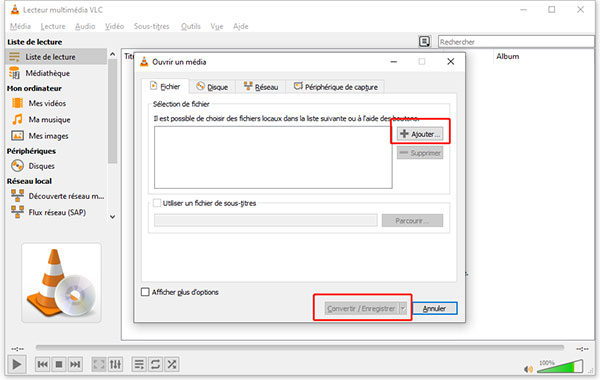Open the Outils menu

191,26
